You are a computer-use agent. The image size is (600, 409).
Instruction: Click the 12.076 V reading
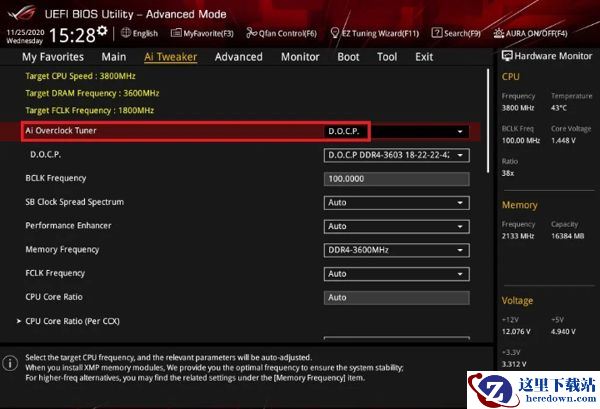pyautogui.click(x=516, y=331)
